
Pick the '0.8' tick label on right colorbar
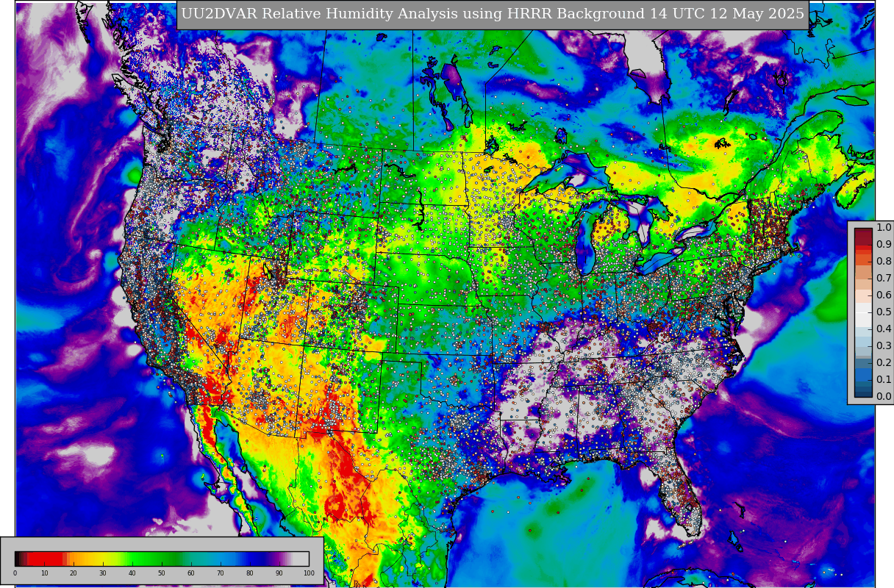point(884,261)
